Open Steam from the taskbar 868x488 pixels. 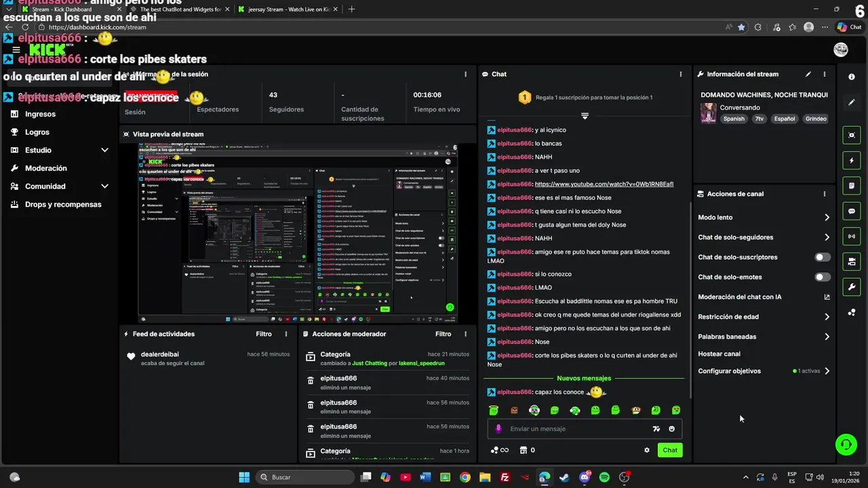click(564, 477)
